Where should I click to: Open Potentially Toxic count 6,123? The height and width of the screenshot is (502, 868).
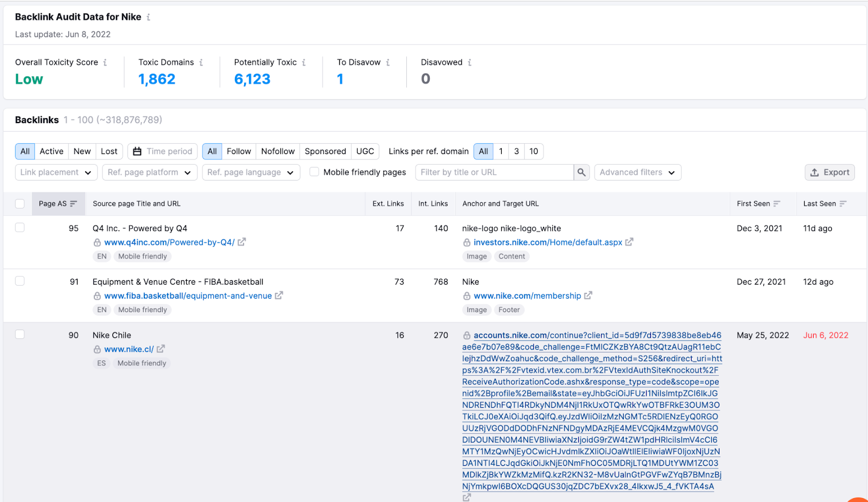(252, 79)
